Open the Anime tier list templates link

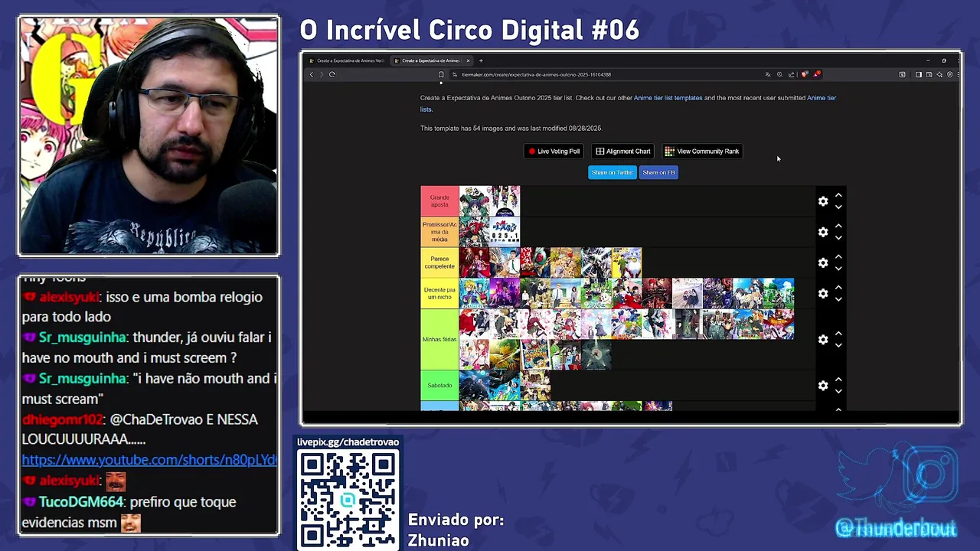coord(668,98)
